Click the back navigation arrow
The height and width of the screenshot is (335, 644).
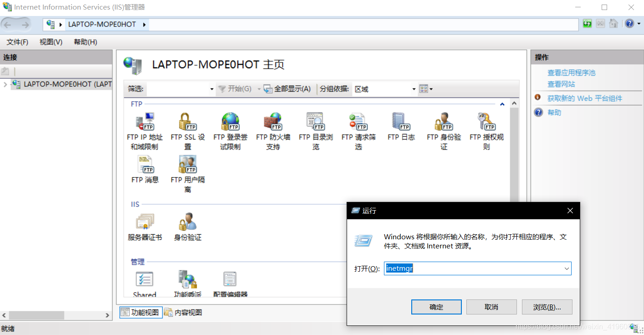[x=8, y=24]
